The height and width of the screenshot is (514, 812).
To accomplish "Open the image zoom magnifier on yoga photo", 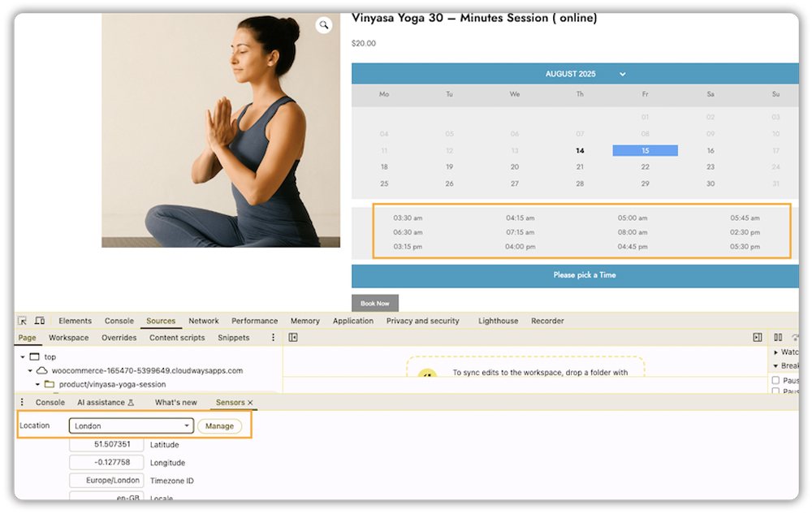I will click(324, 24).
